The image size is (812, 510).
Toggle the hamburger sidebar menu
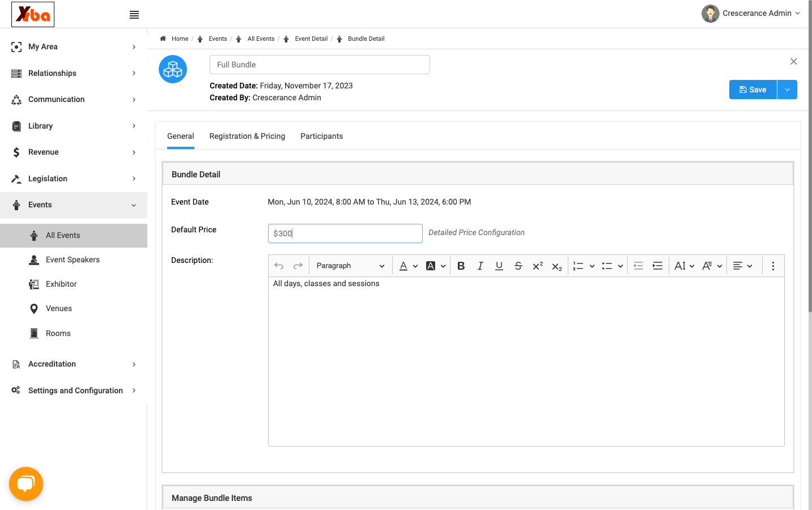[x=134, y=15]
